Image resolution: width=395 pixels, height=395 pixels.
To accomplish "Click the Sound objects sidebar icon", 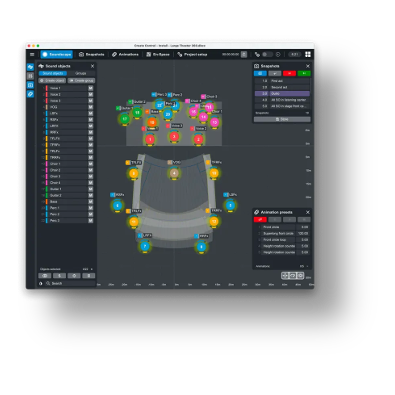I will [x=30, y=67].
